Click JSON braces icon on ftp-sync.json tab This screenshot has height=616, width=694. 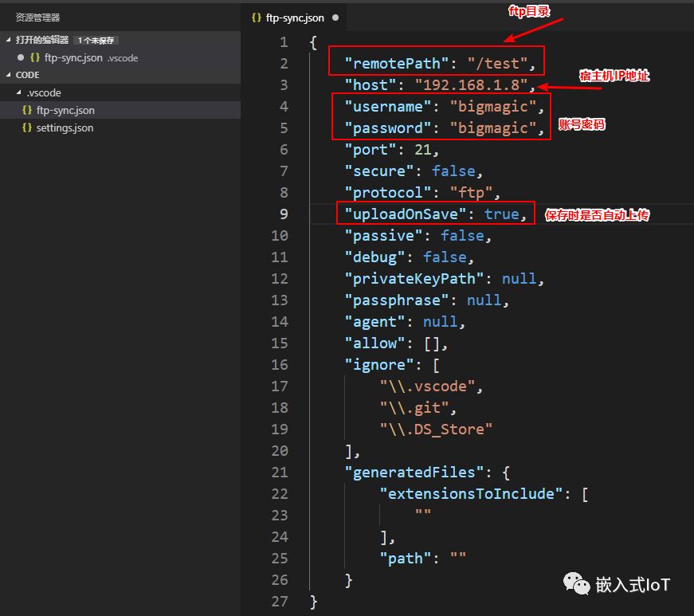(x=256, y=17)
